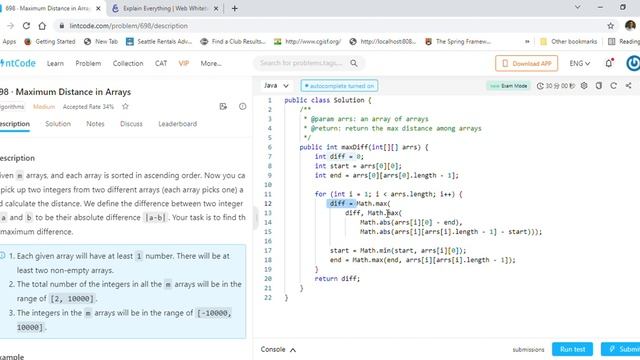Screen dimensions: 640x360
Task: Click the panel divider collapse handle
Action: click(256, 218)
